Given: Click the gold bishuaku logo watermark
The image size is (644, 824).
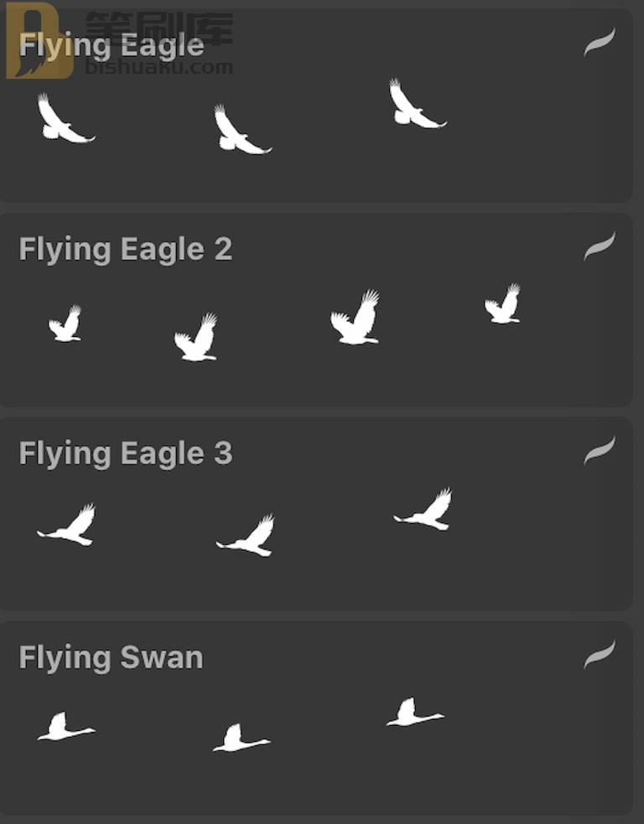Looking at the screenshot, I should tap(39, 41).
